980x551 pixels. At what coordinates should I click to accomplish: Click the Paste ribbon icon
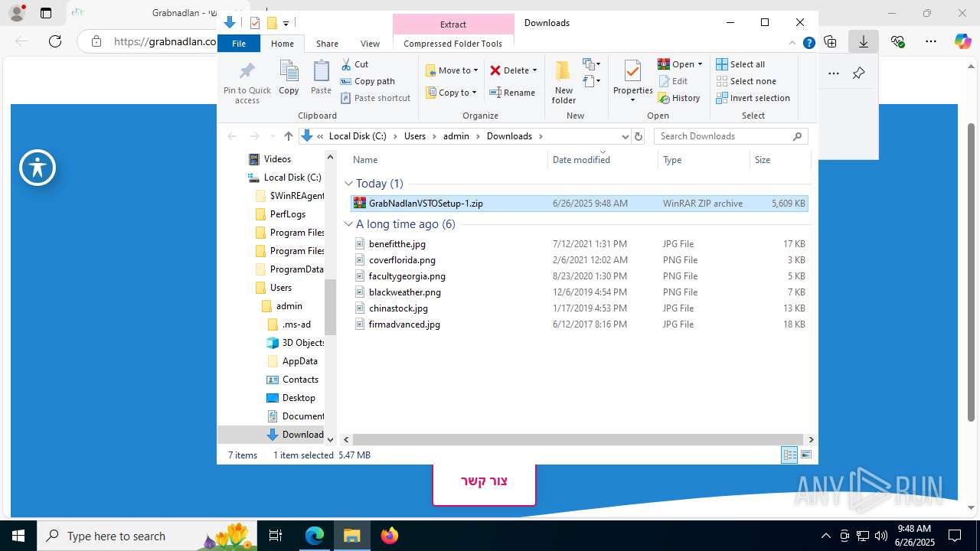click(x=321, y=78)
